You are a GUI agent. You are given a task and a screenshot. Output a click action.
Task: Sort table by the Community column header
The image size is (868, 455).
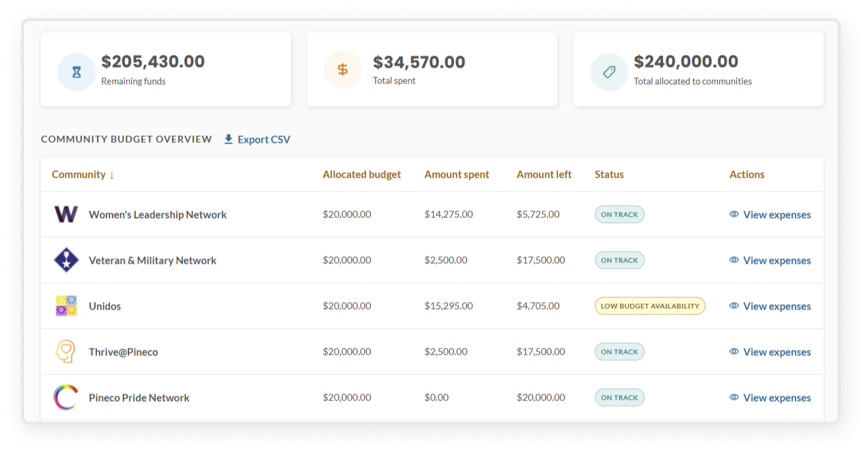pyautogui.click(x=83, y=174)
